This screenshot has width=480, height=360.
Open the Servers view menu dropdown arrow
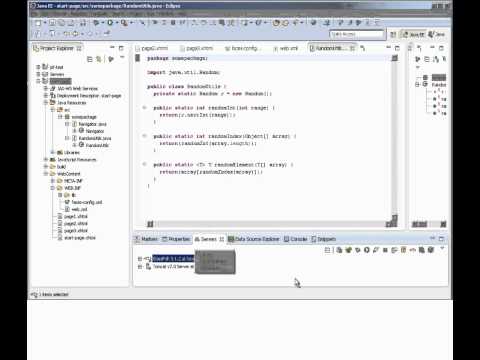point(442,249)
